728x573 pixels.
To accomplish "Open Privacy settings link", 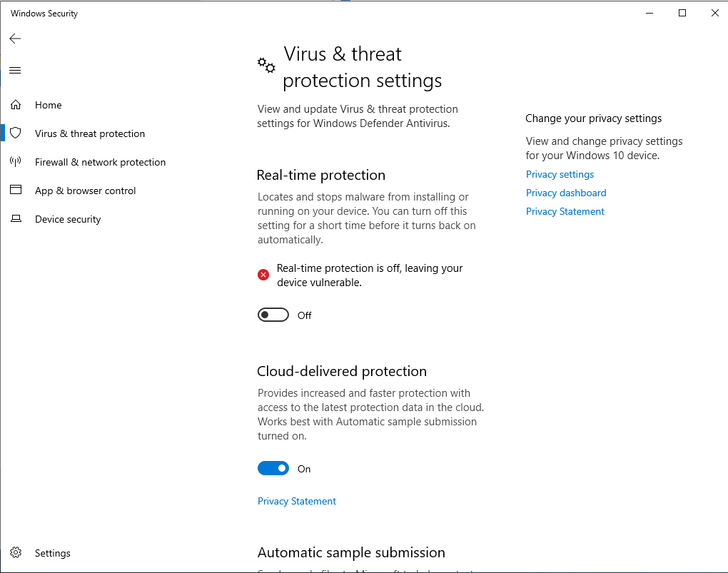I will 560,174.
